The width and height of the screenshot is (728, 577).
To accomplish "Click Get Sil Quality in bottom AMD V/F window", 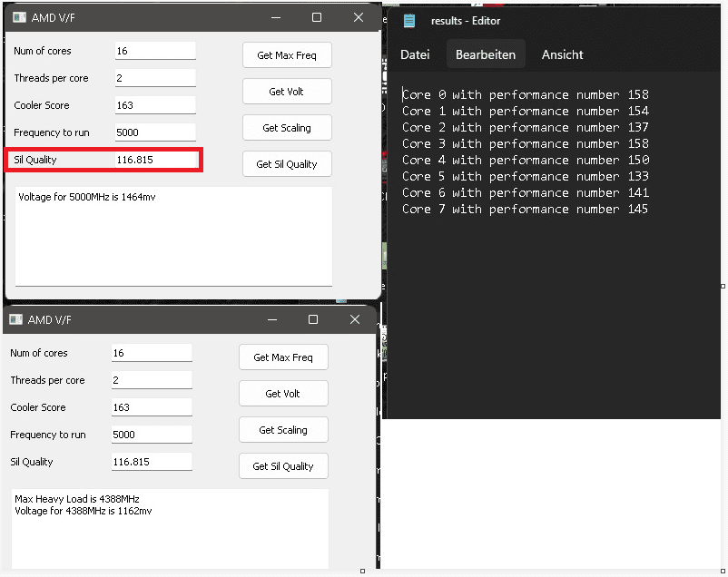I will 283,466.
